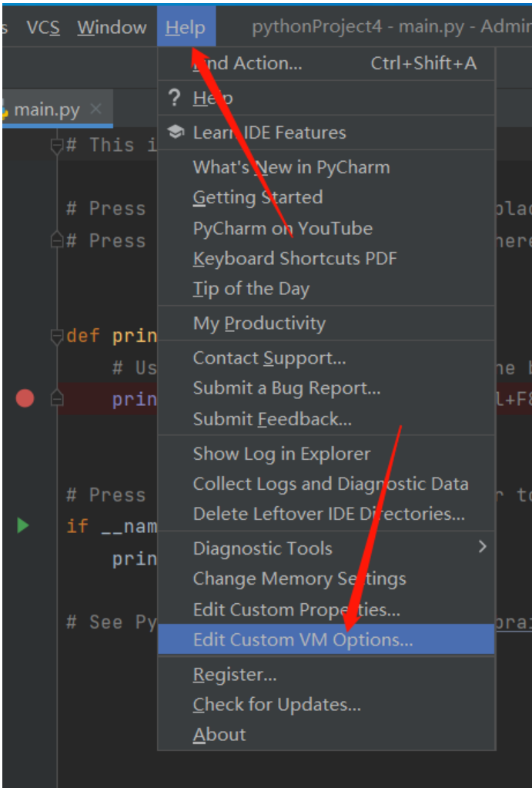532x788 pixels.
Task: Collapse the def print function fold marker
Action: 55,336
